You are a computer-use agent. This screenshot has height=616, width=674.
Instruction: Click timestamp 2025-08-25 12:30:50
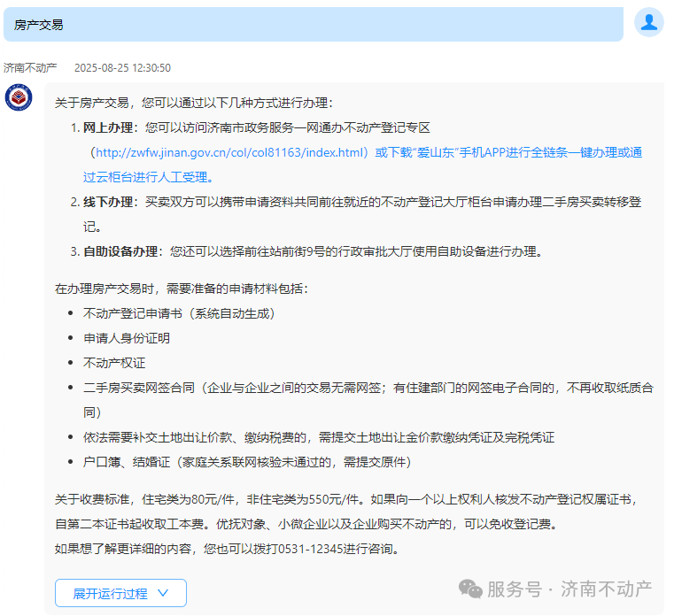[x=122, y=68]
